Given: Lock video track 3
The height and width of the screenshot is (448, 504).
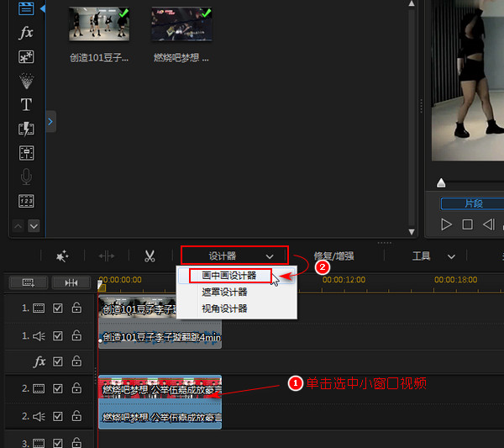Looking at the screenshot, I should (76, 442).
